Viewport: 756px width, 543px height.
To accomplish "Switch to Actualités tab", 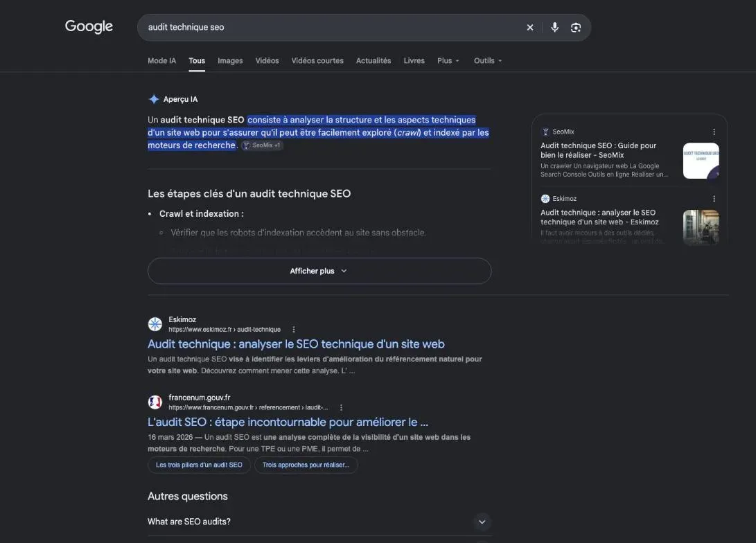I will click(373, 61).
